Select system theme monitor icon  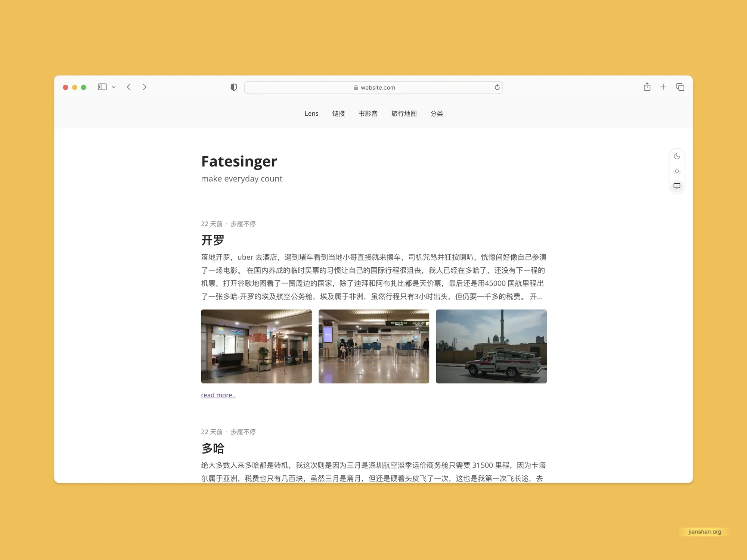pos(677,186)
